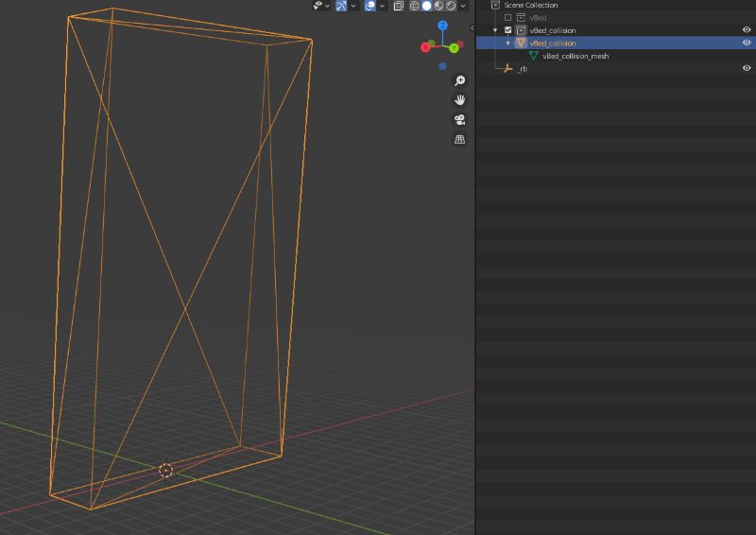Screen dimensions: 756x535
Task: Click vBed_collision collection box icon
Action: pyautogui.click(x=521, y=30)
